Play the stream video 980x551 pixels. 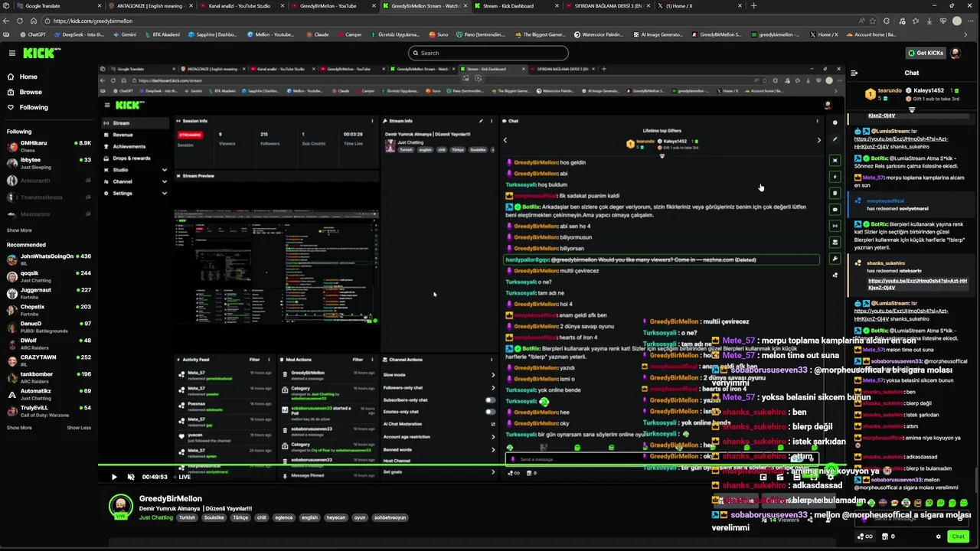coord(114,477)
